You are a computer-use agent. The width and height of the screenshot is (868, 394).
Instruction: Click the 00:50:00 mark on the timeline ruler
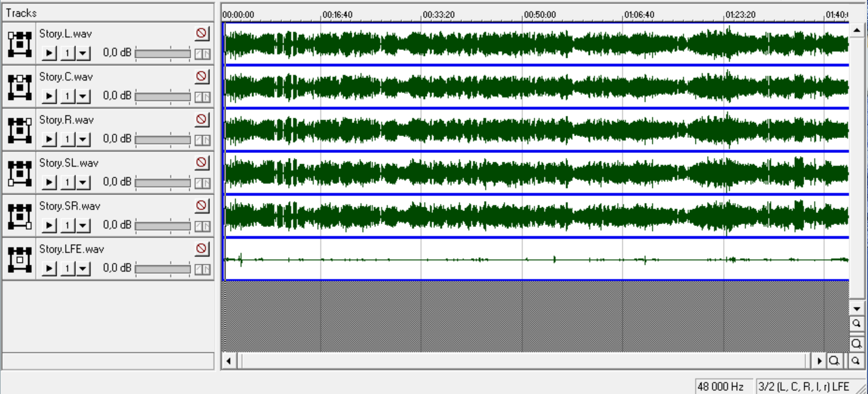(x=523, y=14)
